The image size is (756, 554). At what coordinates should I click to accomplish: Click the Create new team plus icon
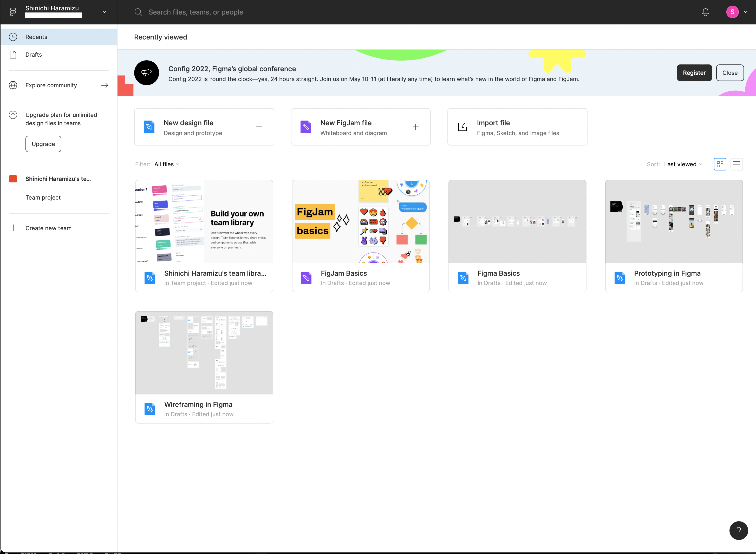point(13,228)
